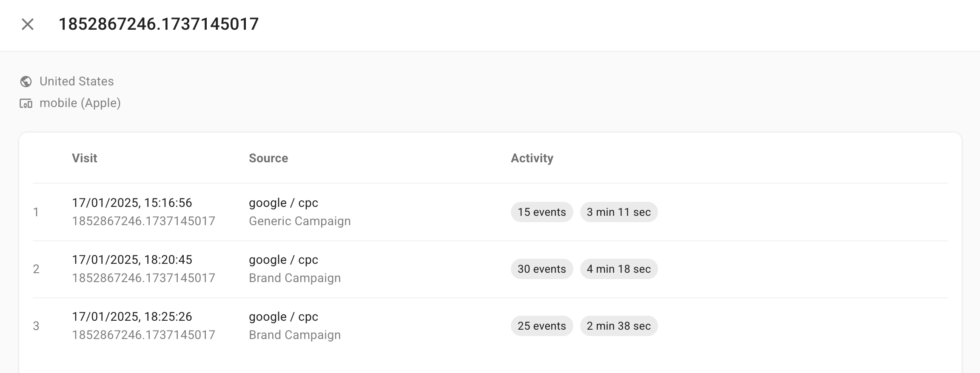
Task: Open the 18:25:26 visit row
Action: click(x=132, y=317)
